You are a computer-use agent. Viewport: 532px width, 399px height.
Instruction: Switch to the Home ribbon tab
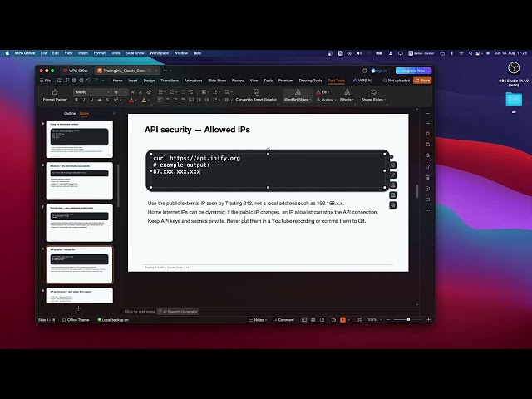[x=117, y=81]
